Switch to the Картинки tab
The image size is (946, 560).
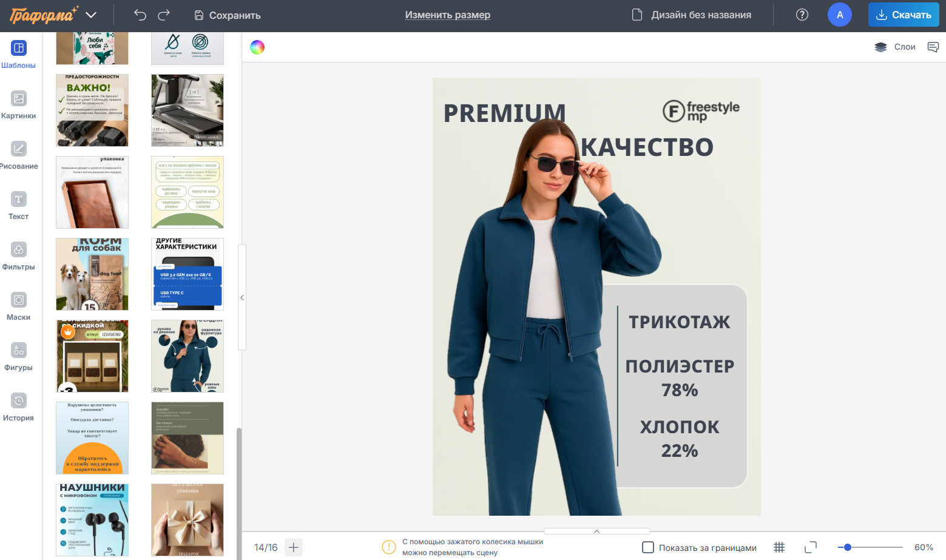(x=19, y=104)
